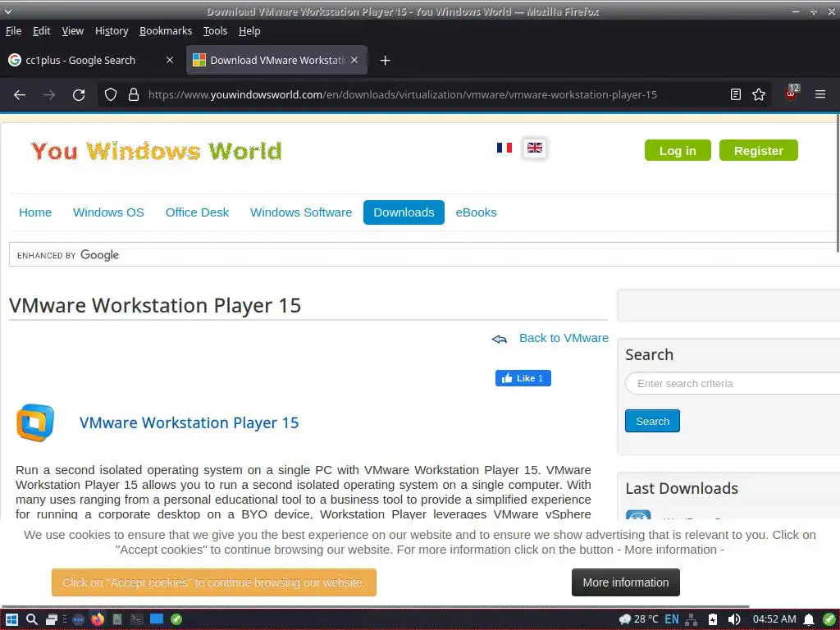Open the Edit menu
The height and width of the screenshot is (630, 840).
(41, 31)
